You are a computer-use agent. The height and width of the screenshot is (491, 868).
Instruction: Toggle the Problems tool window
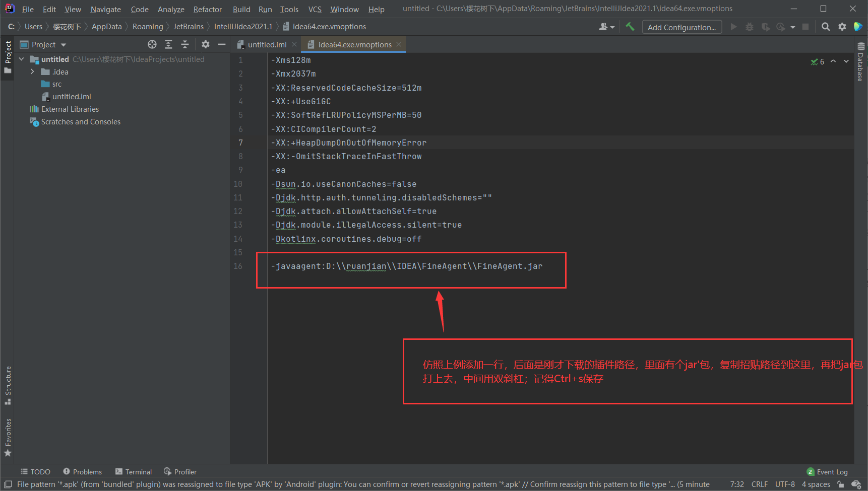point(82,472)
